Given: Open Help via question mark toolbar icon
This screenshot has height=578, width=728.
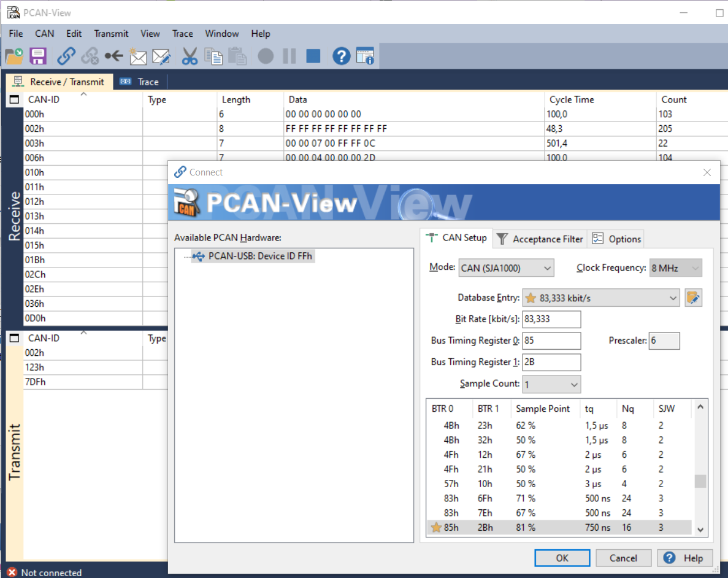Looking at the screenshot, I should pos(341,56).
